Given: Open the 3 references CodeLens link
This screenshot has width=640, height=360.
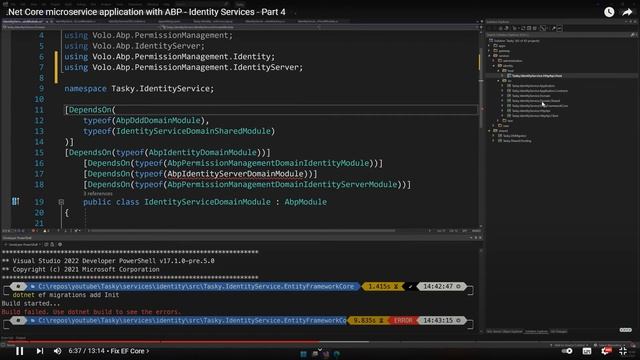Looking at the screenshot, I should point(98,193).
